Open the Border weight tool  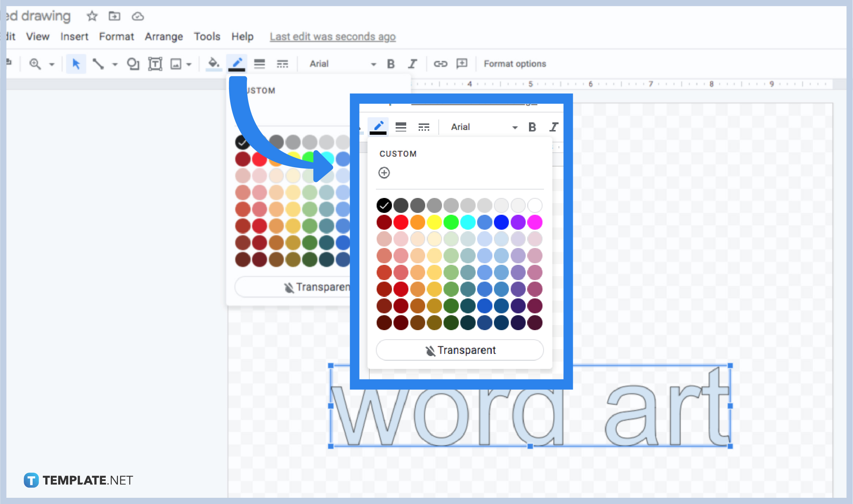coord(259,64)
